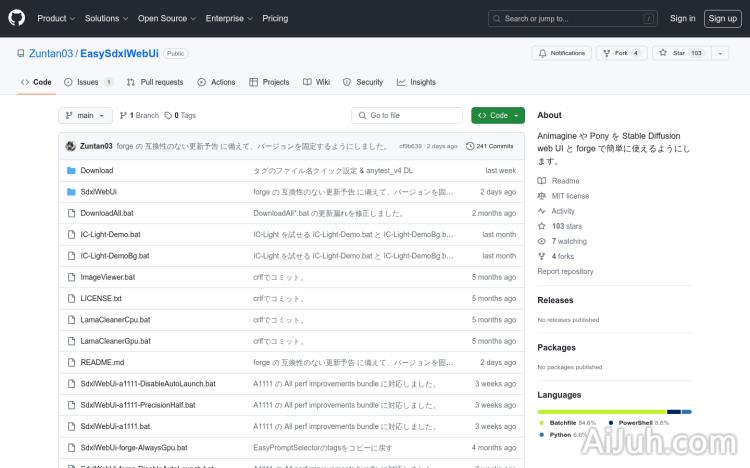Image resolution: width=750 pixels, height=468 pixels.
Task: Expand the Product menu in header
Action: click(x=55, y=18)
